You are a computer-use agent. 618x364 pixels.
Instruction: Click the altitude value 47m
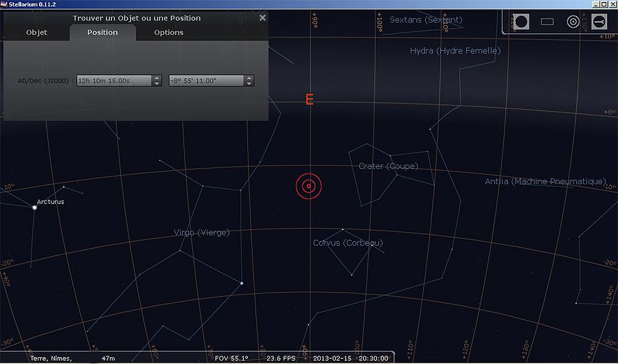tap(108, 358)
